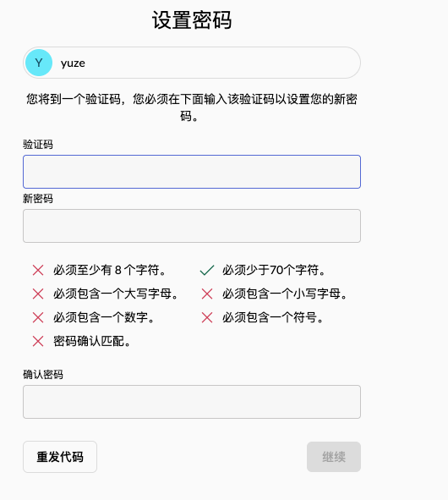Select the confirm password field
This screenshot has width=448, height=500.
click(x=192, y=402)
